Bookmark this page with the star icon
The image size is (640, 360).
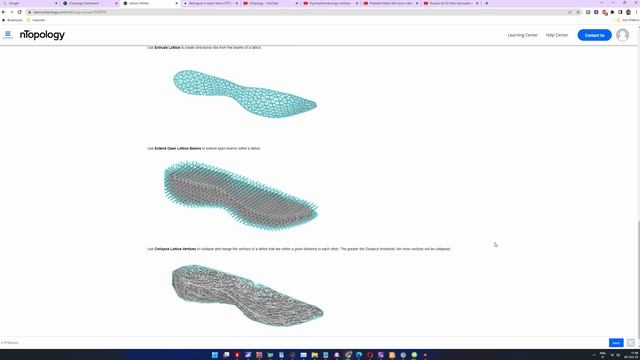point(578,12)
